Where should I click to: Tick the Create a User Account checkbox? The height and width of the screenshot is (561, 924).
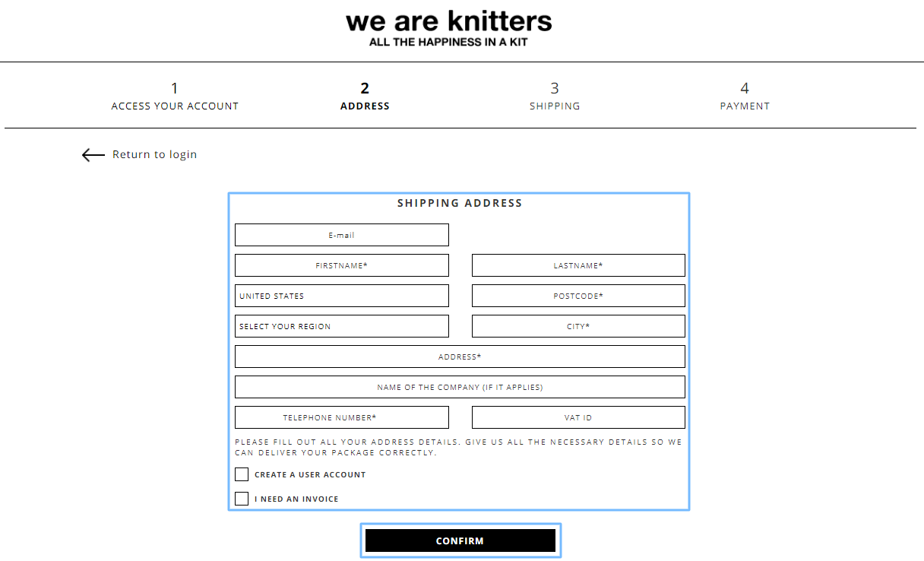242,474
